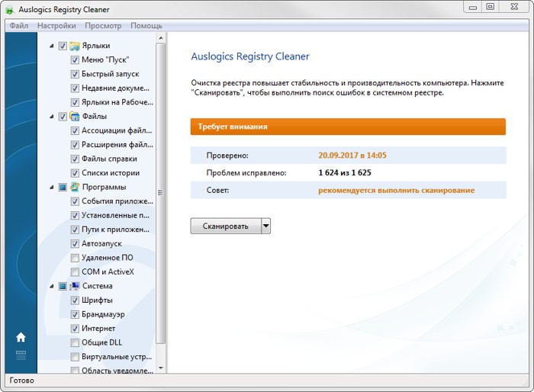Image resolution: width=534 pixels, height=392 pixels.
Task: Click the Home icon in the sidebar
Action: (21, 337)
